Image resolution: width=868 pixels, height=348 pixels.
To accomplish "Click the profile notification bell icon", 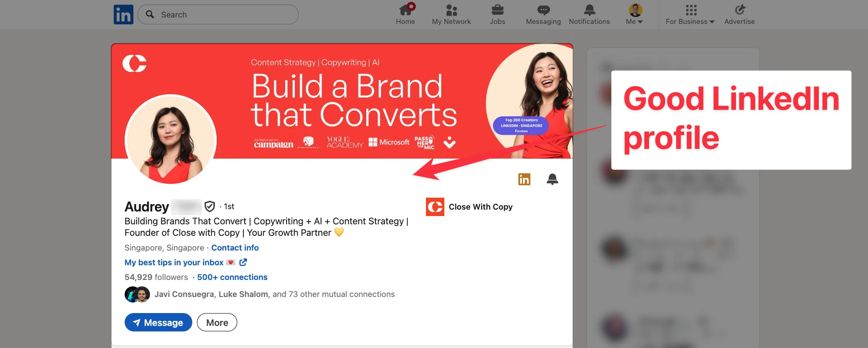I will [552, 179].
